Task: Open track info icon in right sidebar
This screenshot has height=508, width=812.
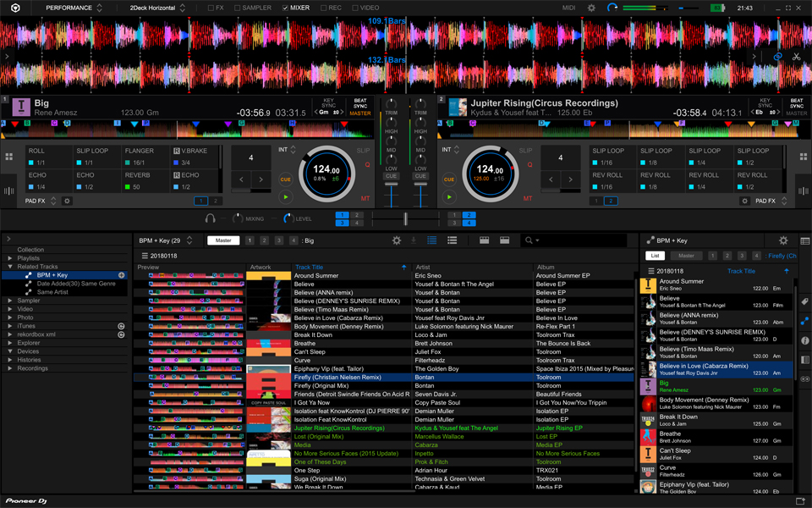Action: click(x=804, y=340)
